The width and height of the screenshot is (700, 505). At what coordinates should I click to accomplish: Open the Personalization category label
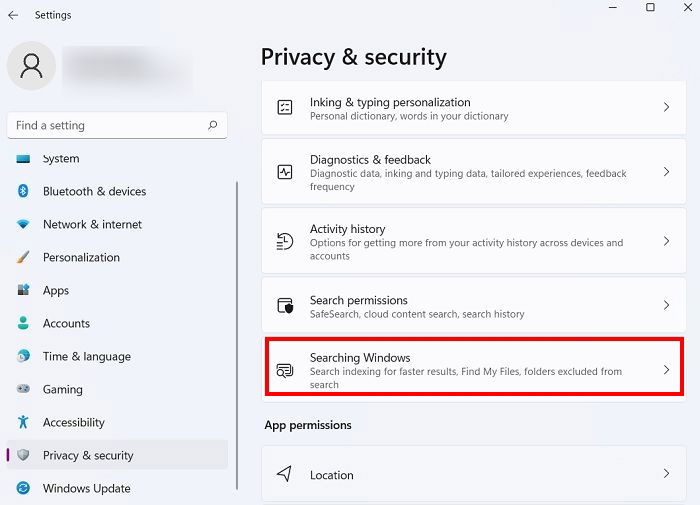click(x=81, y=257)
